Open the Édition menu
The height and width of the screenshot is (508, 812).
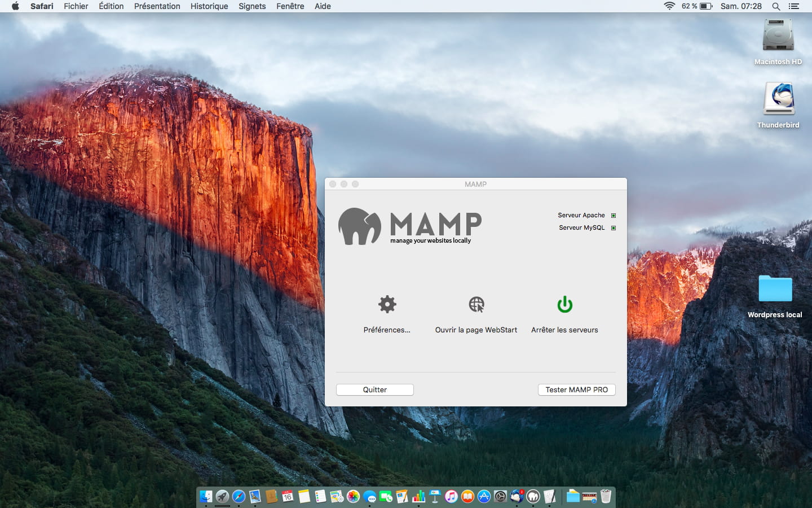point(111,6)
